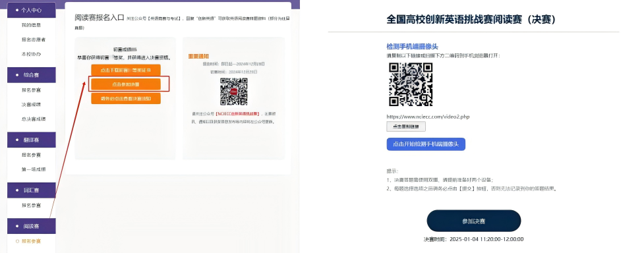The height and width of the screenshot is (253, 644).
Task: Select the 个人中心 sidebar header
Action: coord(31,10)
